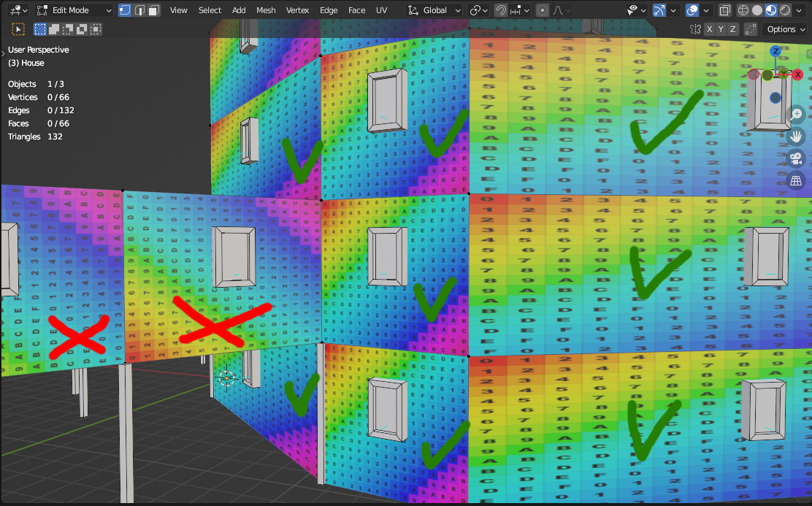Viewport: 812px width, 506px height.
Task: Open Global transform orientation dropdown
Action: click(x=434, y=10)
